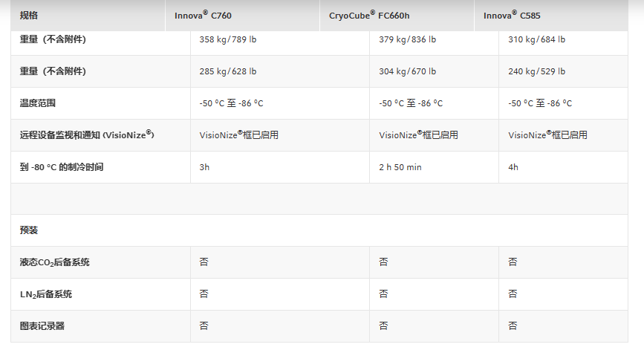The height and width of the screenshot is (350, 644).
Task: Click the 3h cooling time cell
Action: tap(205, 167)
